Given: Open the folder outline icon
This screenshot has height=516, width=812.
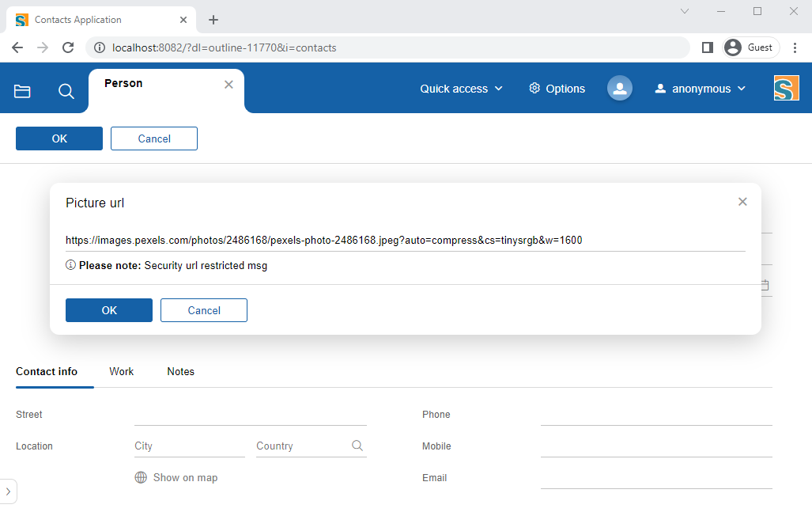Looking at the screenshot, I should point(22,91).
